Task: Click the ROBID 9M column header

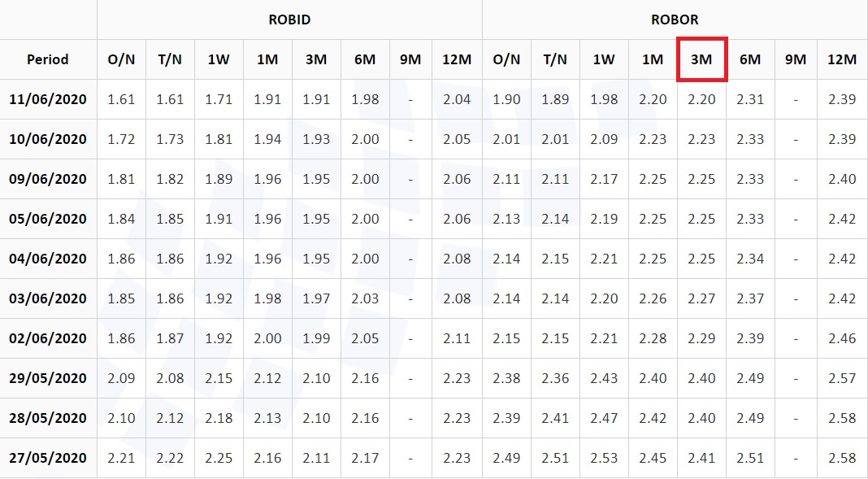Action: [410, 59]
